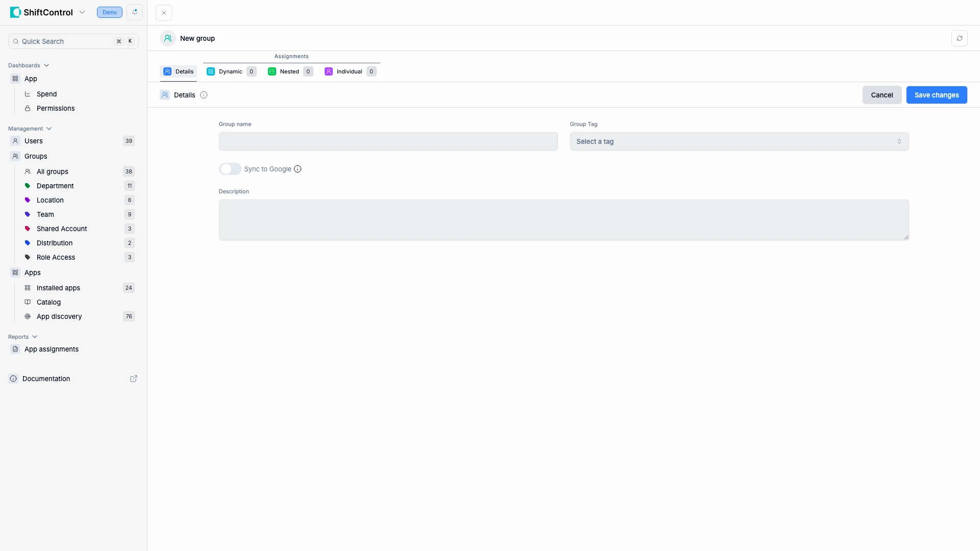
Task: Click the App discovery radar icon
Action: coord(28,316)
